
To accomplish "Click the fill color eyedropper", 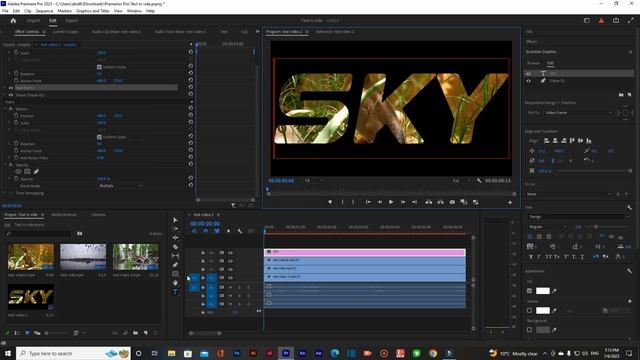I will (554, 291).
